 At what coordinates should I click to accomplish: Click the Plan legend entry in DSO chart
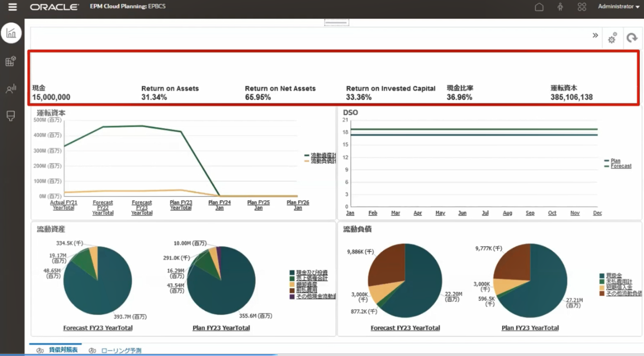(x=615, y=161)
